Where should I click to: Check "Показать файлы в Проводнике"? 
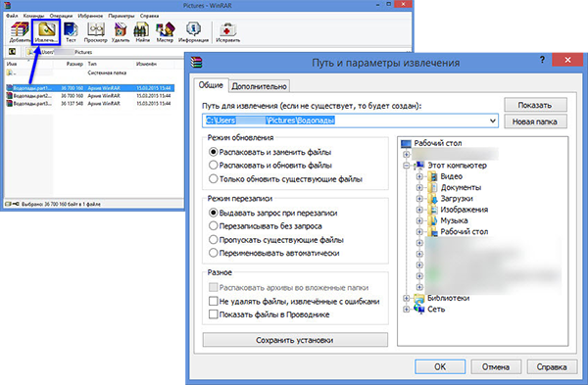(x=213, y=314)
